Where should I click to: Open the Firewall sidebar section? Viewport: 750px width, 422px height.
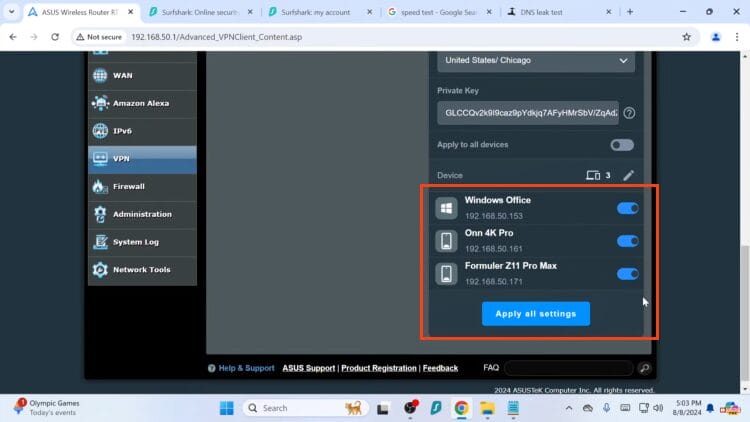click(142, 187)
